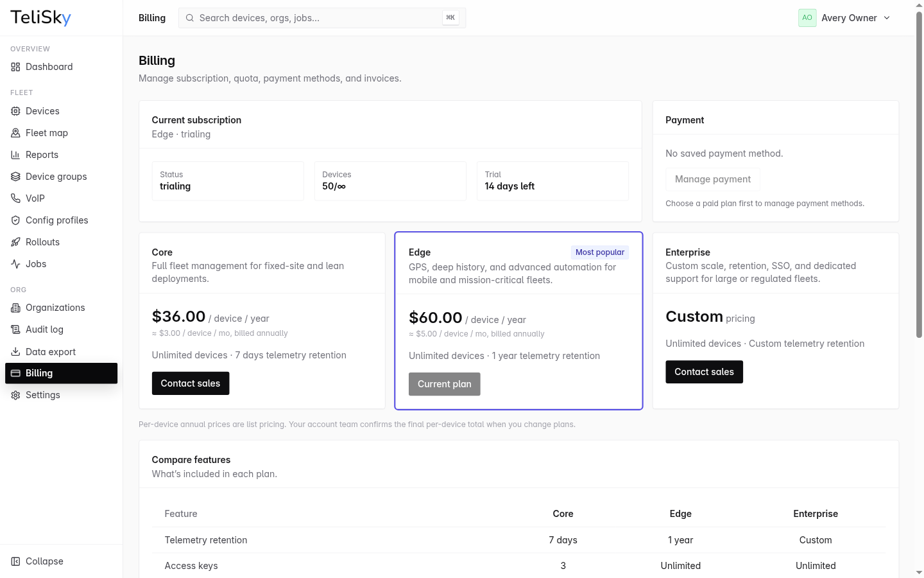Click the search magnifier icon
Screen dimensions: 924x578
pos(190,18)
